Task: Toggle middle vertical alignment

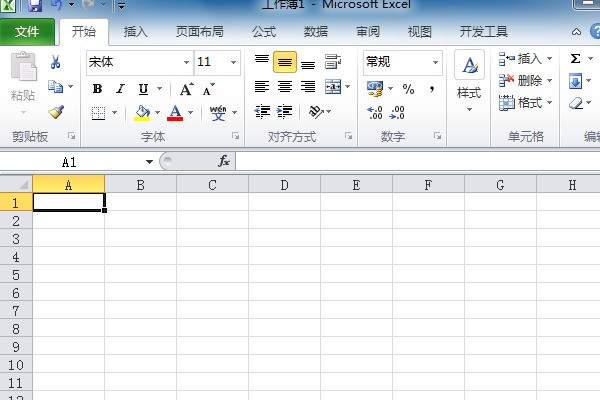Action: coord(285,62)
